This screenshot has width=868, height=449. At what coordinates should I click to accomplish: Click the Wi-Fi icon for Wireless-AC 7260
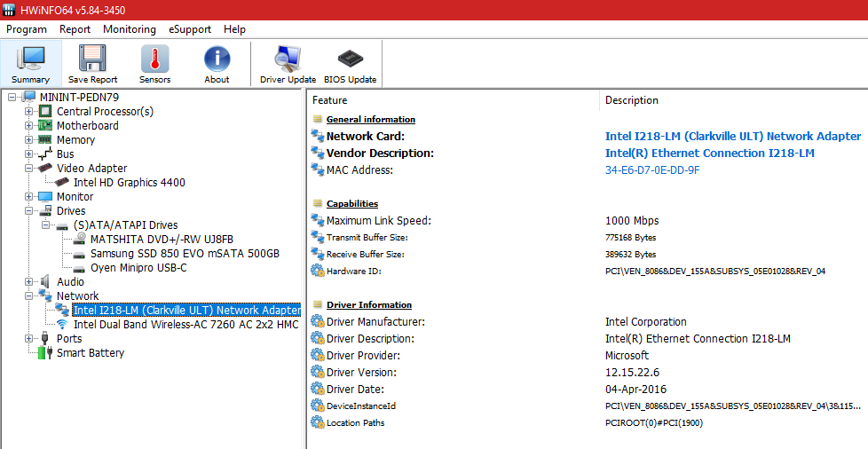(62, 325)
